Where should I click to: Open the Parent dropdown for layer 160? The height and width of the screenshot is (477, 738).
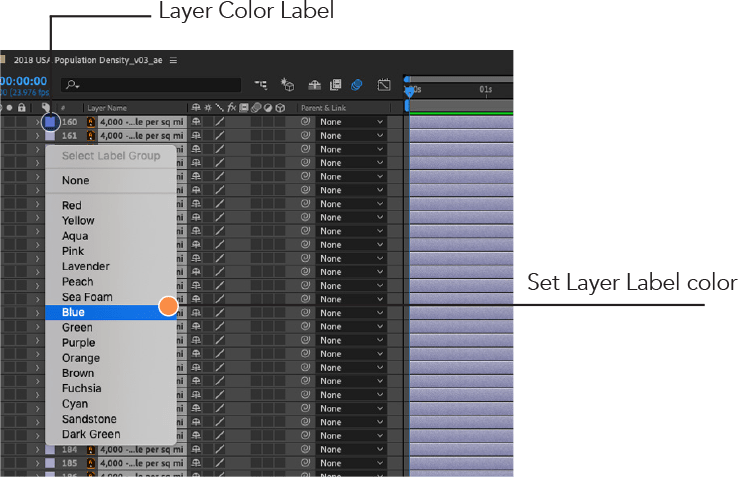pyautogui.click(x=352, y=122)
